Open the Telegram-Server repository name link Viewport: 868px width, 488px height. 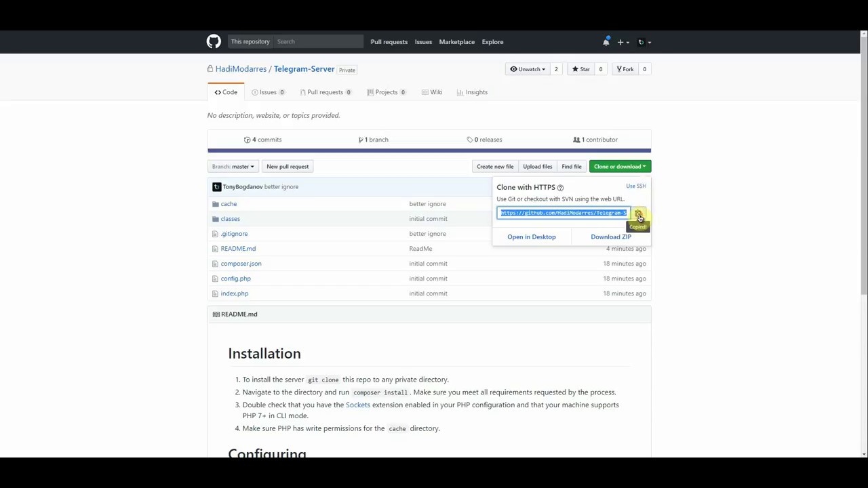(304, 69)
